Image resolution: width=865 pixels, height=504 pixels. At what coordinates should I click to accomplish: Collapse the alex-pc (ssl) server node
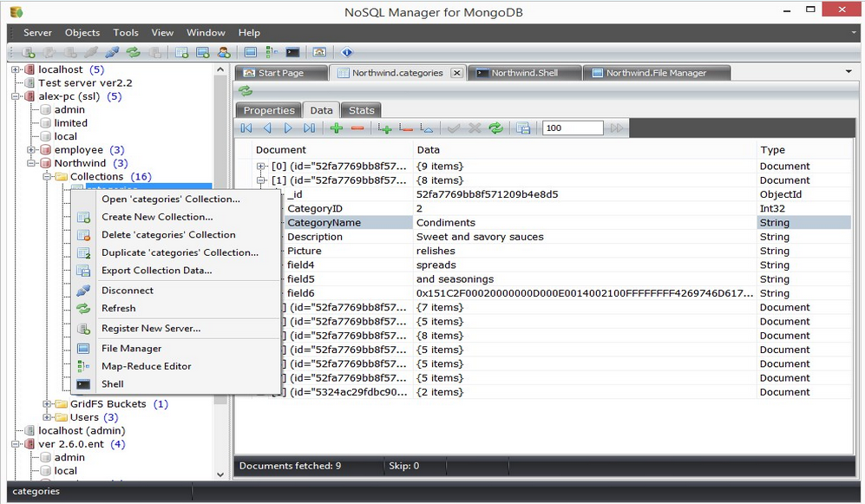click(x=16, y=96)
